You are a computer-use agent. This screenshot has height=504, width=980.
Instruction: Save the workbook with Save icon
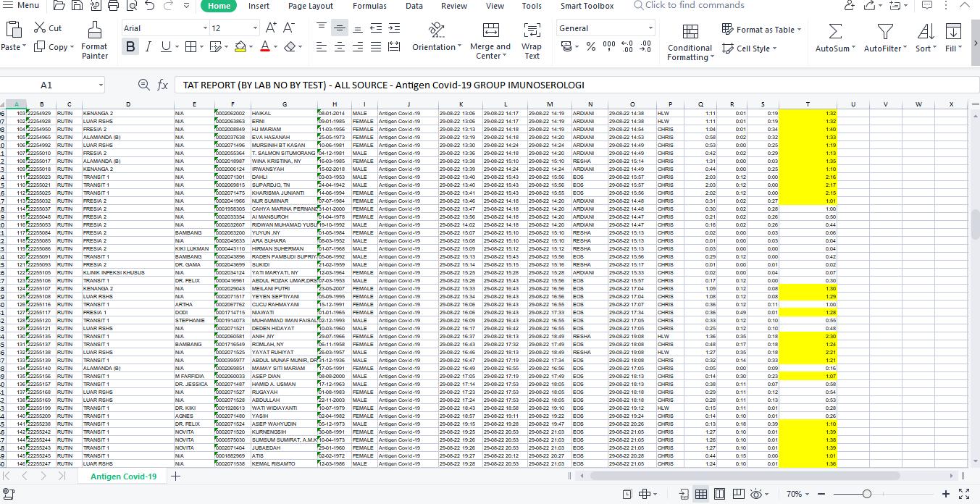tap(77, 6)
